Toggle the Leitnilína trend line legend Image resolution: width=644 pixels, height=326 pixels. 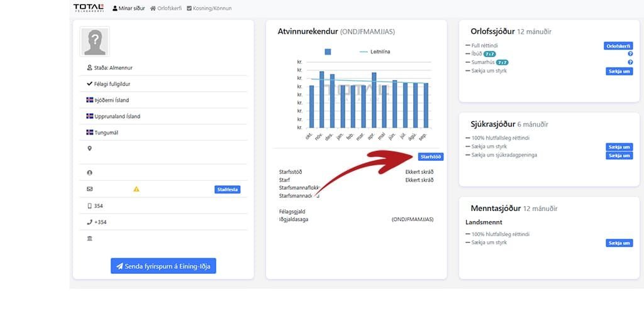(x=375, y=52)
